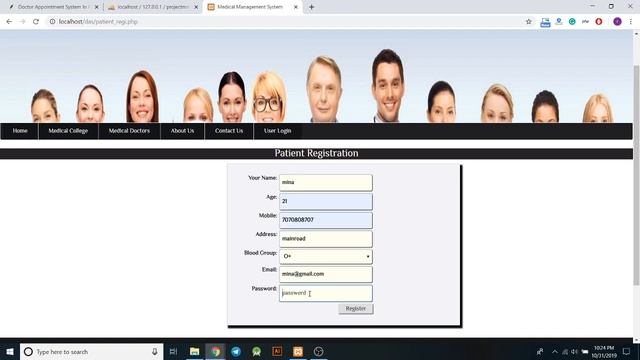Bookmark this page with the star icon
The image size is (640, 360).
pos(529,22)
